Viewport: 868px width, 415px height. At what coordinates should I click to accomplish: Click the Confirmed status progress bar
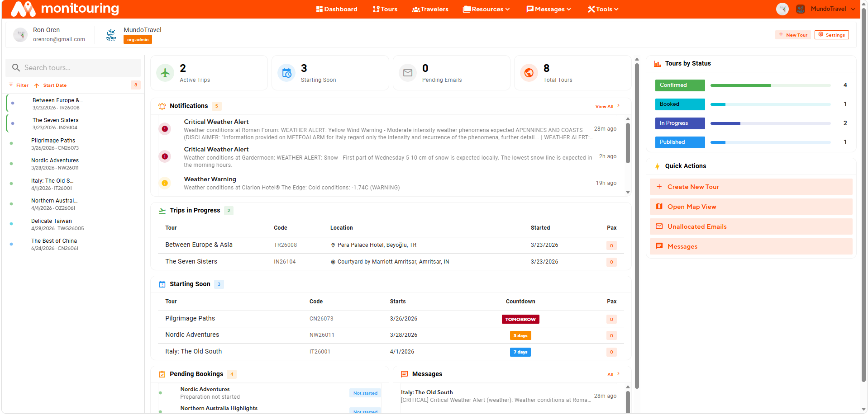point(770,85)
